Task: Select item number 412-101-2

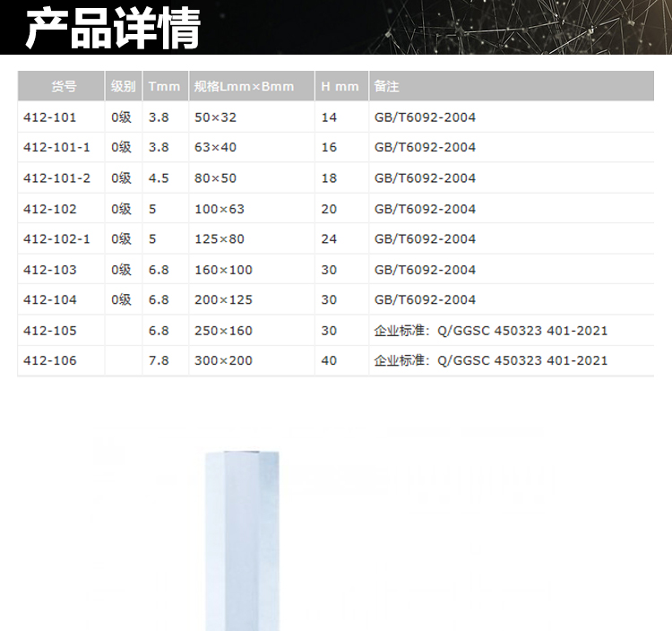Action: click(56, 178)
